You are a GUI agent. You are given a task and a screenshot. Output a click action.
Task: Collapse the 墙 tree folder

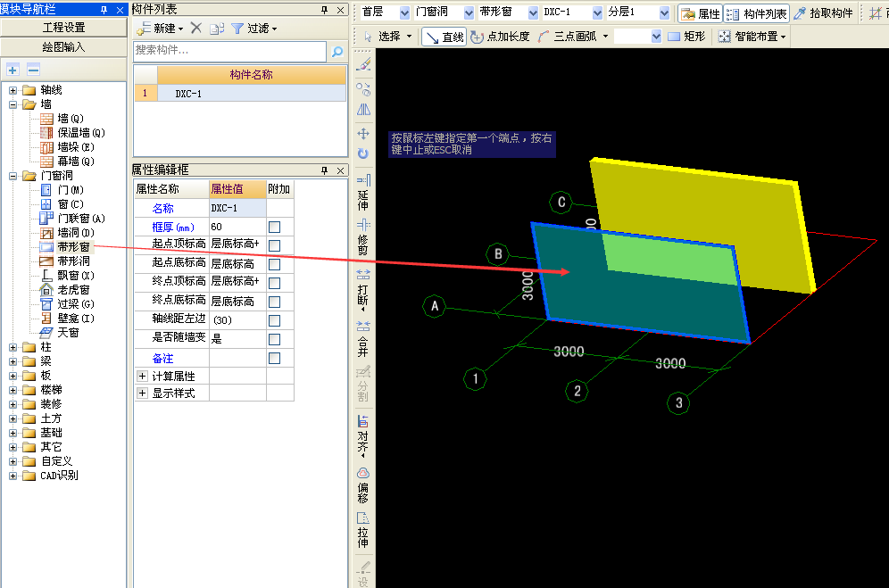click(x=13, y=104)
